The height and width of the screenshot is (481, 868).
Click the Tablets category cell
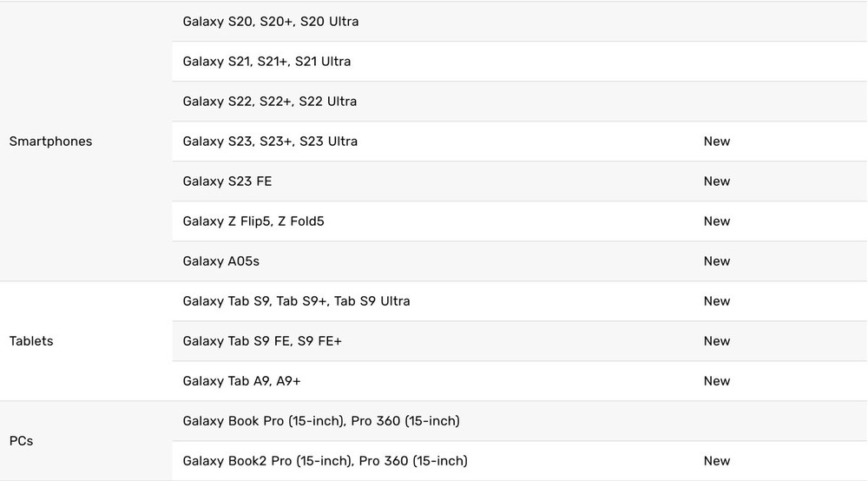tap(31, 341)
